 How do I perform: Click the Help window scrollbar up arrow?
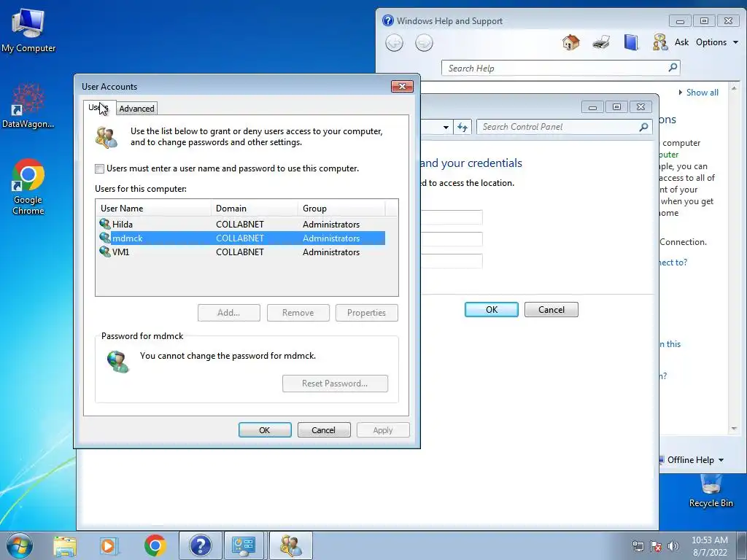(x=734, y=88)
